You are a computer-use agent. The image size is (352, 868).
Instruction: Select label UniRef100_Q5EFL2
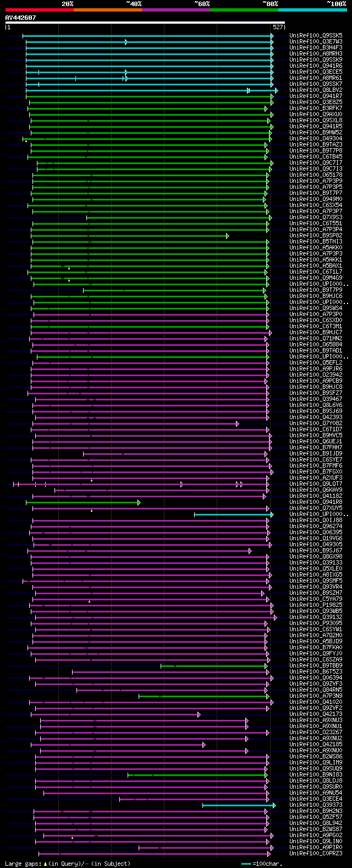(316, 362)
